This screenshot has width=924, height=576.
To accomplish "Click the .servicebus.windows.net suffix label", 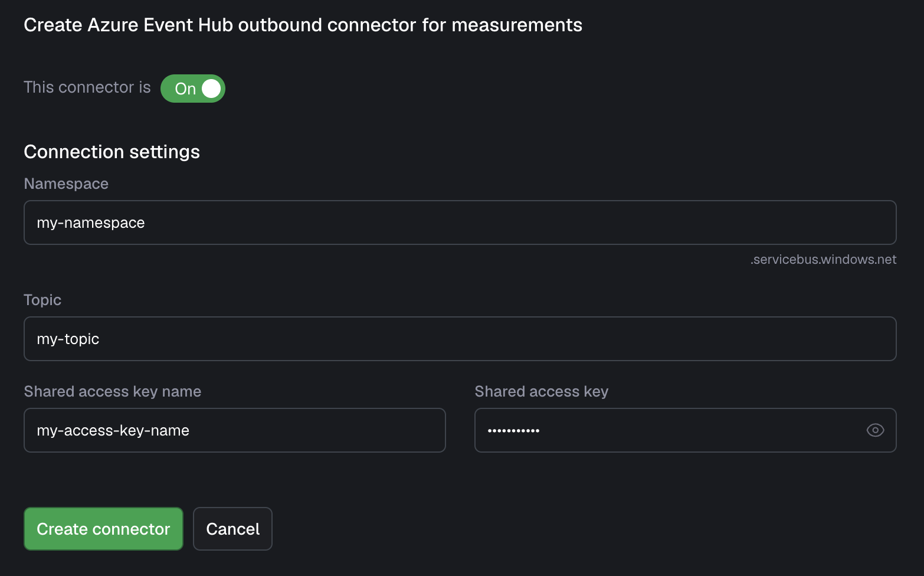I will 823,259.
